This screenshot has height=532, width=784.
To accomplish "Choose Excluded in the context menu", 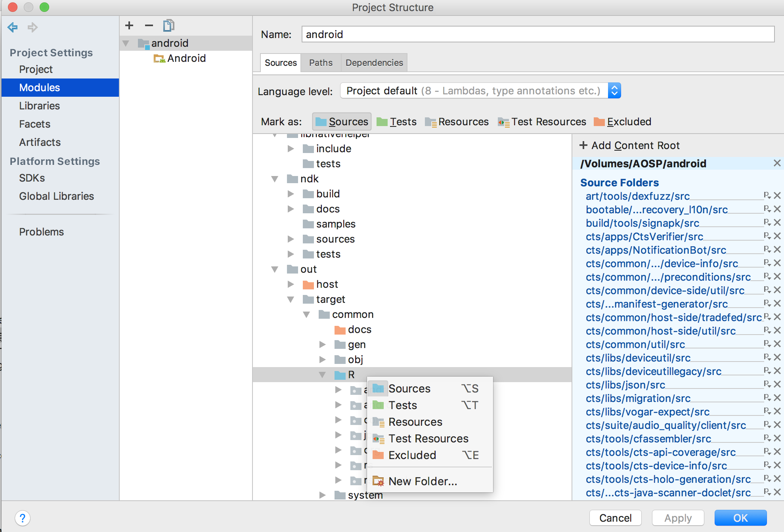I will (430, 455).
